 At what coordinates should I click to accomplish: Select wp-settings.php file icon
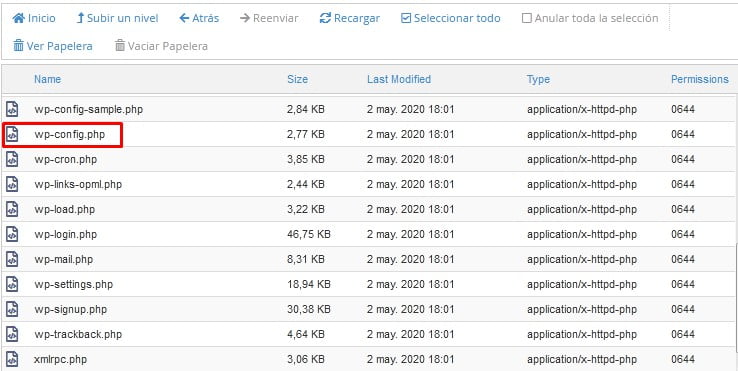12,284
